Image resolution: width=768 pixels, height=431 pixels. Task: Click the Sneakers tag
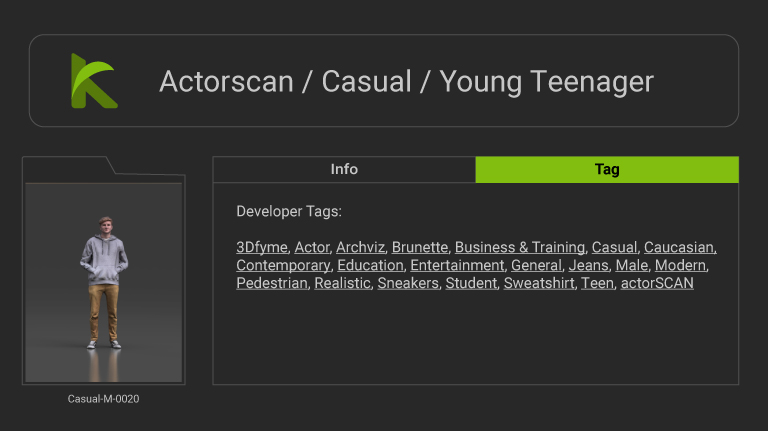[408, 283]
